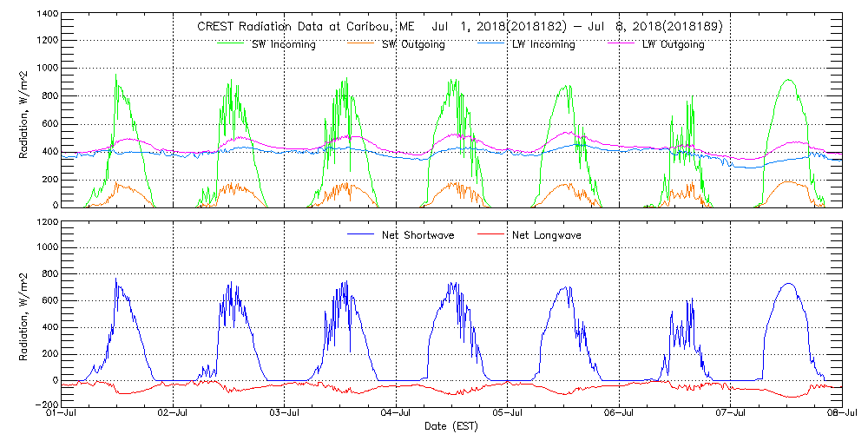This screenshot has width=868, height=434.
Task: Select the 01-Jul date tick label
Action: [62, 414]
